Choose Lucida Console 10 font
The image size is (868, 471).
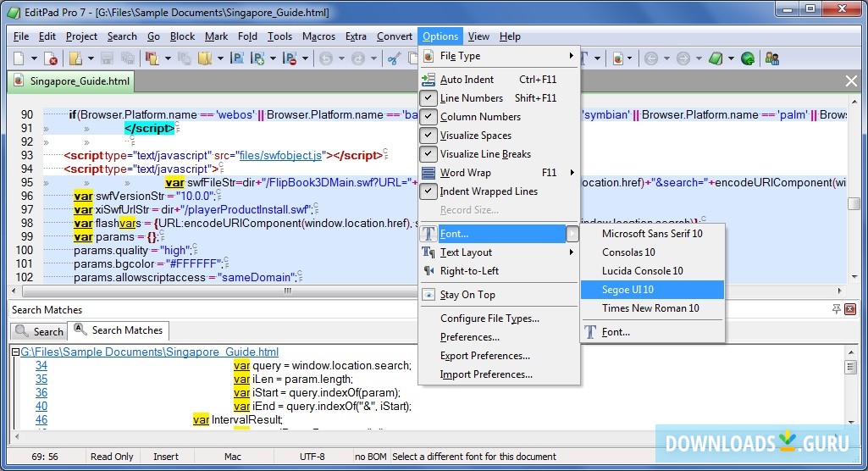tap(652, 270)
